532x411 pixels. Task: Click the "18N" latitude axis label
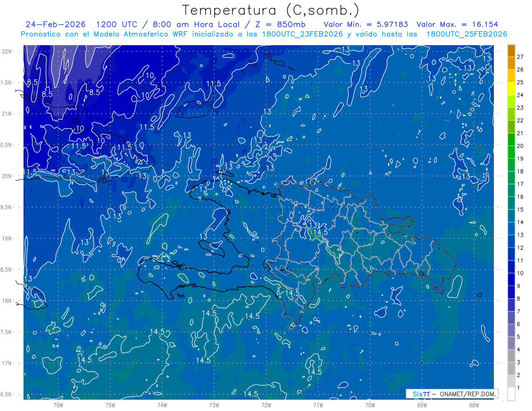(x=7, y=301)
